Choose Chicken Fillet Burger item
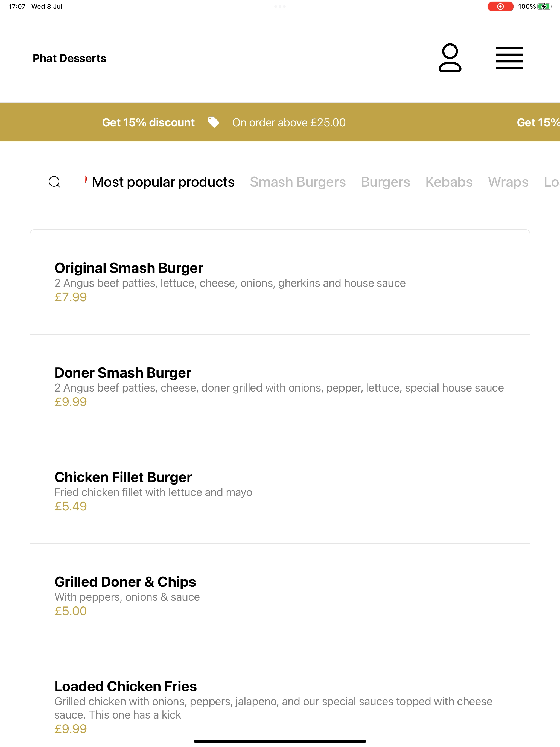The image size is (560, 747). [280, 491]
